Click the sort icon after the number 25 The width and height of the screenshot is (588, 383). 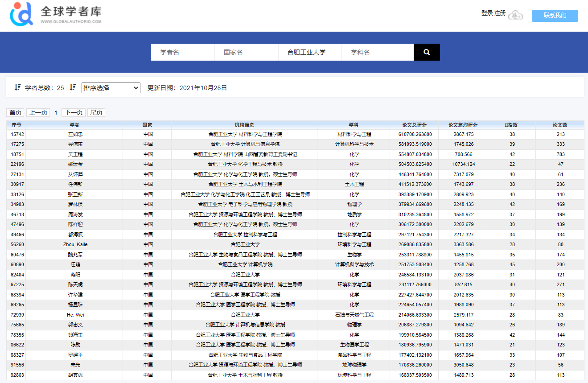click(73, 87)
